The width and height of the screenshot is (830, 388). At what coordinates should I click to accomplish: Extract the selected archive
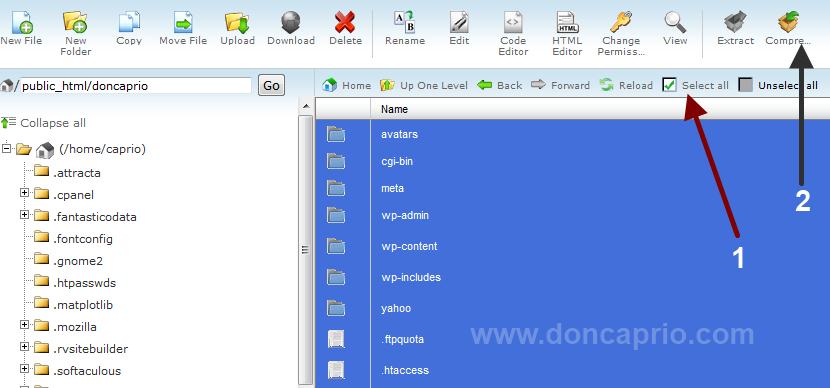735,29
